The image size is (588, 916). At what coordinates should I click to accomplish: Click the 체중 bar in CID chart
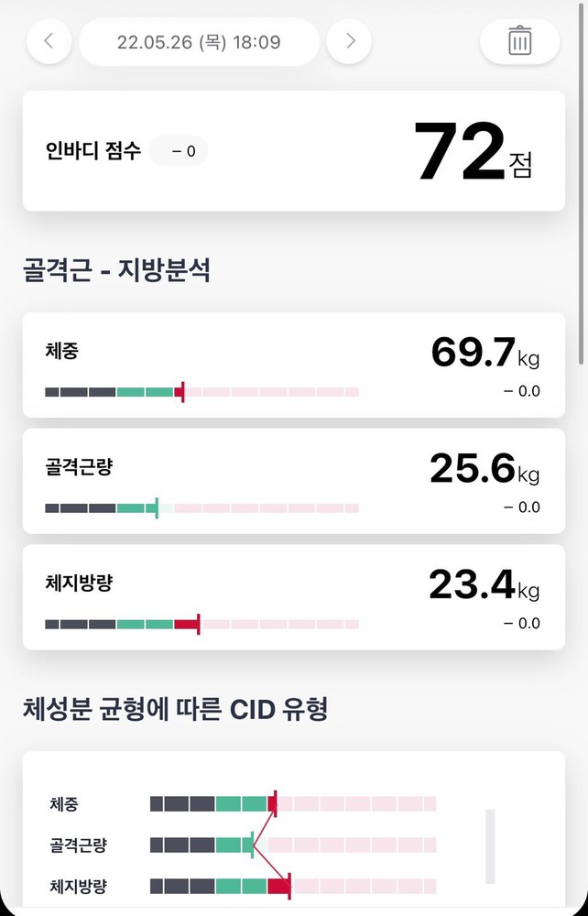pyautogui.click(x=293, y=804)
